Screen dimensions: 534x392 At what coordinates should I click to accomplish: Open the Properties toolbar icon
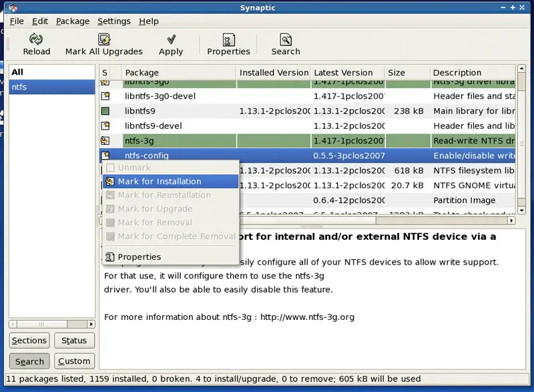pos(228,40)
